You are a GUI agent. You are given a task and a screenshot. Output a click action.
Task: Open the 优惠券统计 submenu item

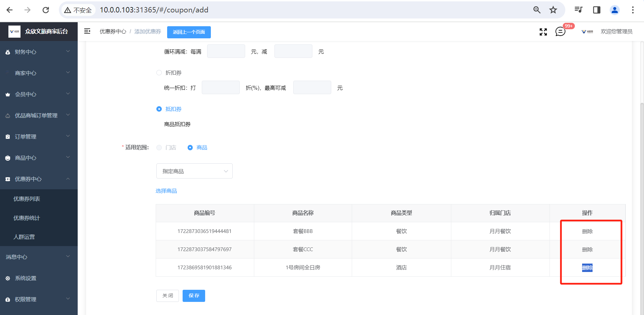pyautogui.click(x=39, y=218)
